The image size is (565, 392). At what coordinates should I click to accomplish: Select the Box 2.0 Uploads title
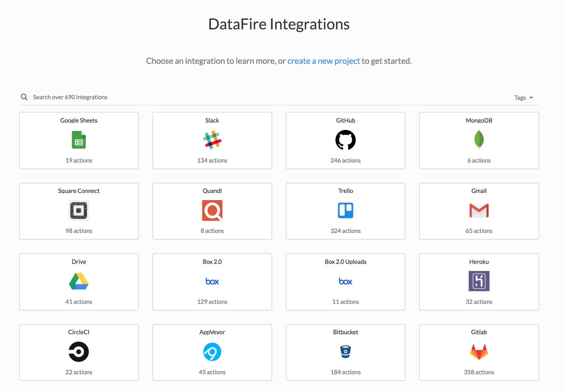346,262
